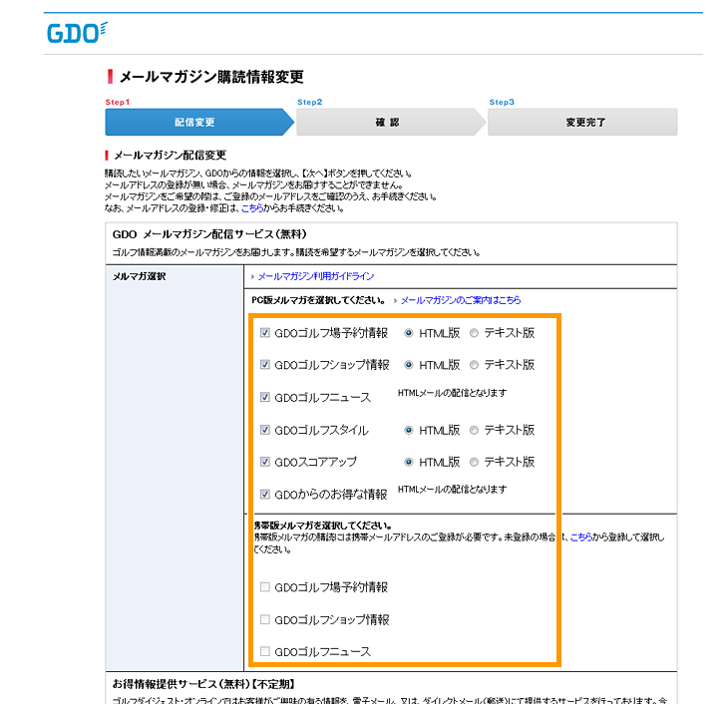Click arrow icon before メールマガジン利用ガイドライン

(253, 276)
